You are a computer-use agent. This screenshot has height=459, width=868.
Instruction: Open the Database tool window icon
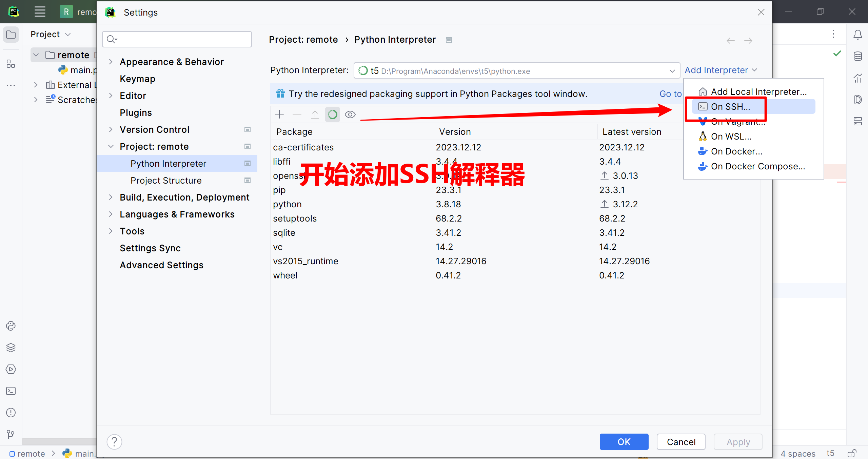pyautogui.click(x=858, y=56)
